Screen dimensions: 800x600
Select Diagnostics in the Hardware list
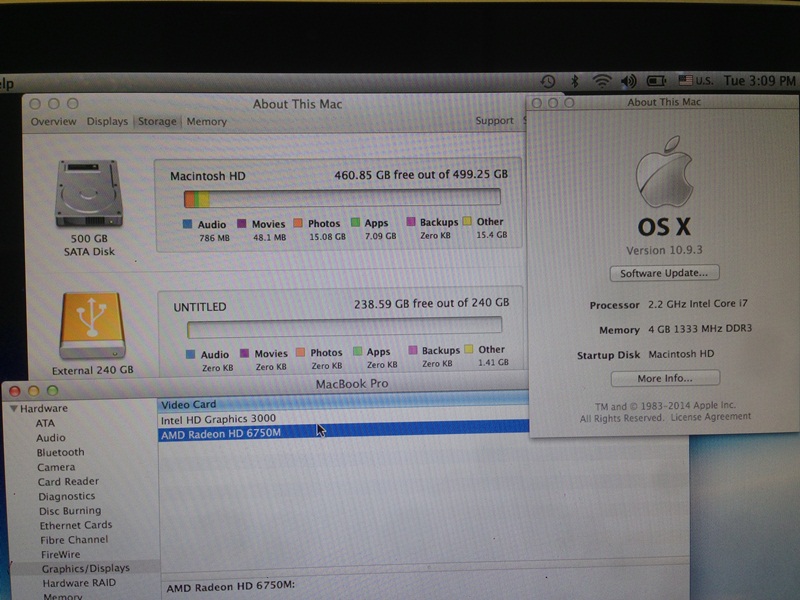point(66,496)
